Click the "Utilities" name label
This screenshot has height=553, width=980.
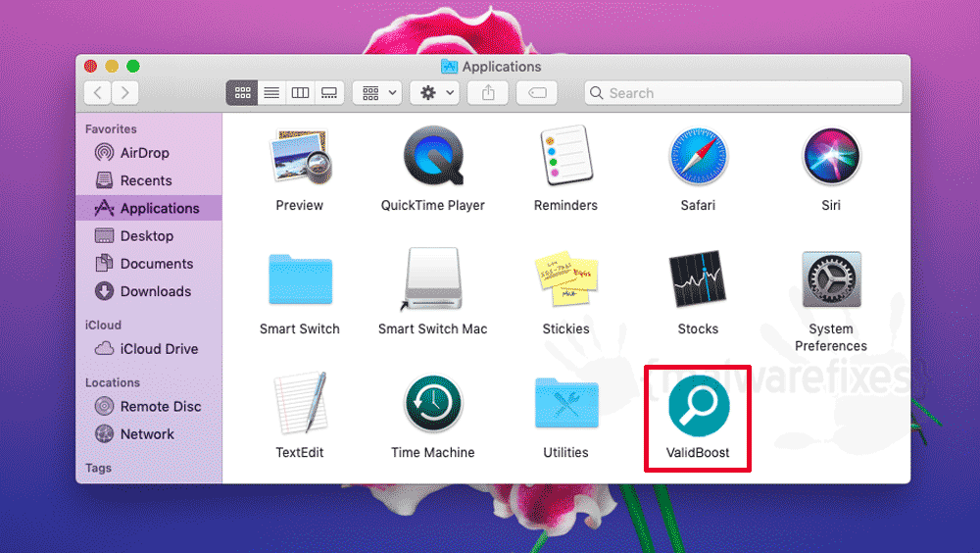coord(566,452)
